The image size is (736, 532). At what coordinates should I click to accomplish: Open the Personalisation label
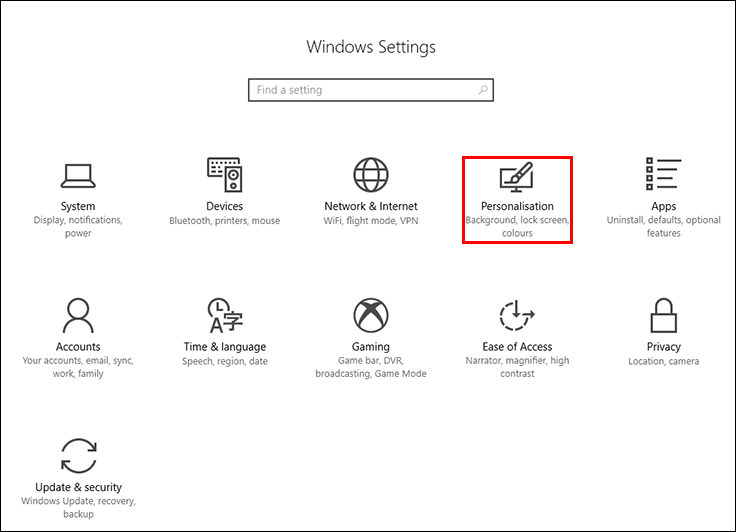pyautogui.click(x=517, y=206)
